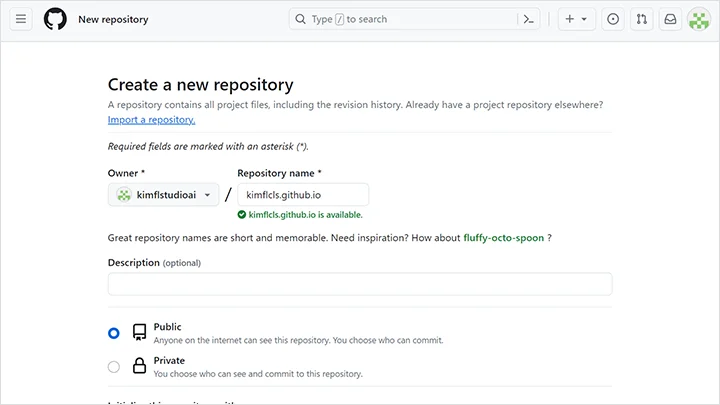Click the Public repository book icon
Screen dimensions: 720x405
pos(140,332)
